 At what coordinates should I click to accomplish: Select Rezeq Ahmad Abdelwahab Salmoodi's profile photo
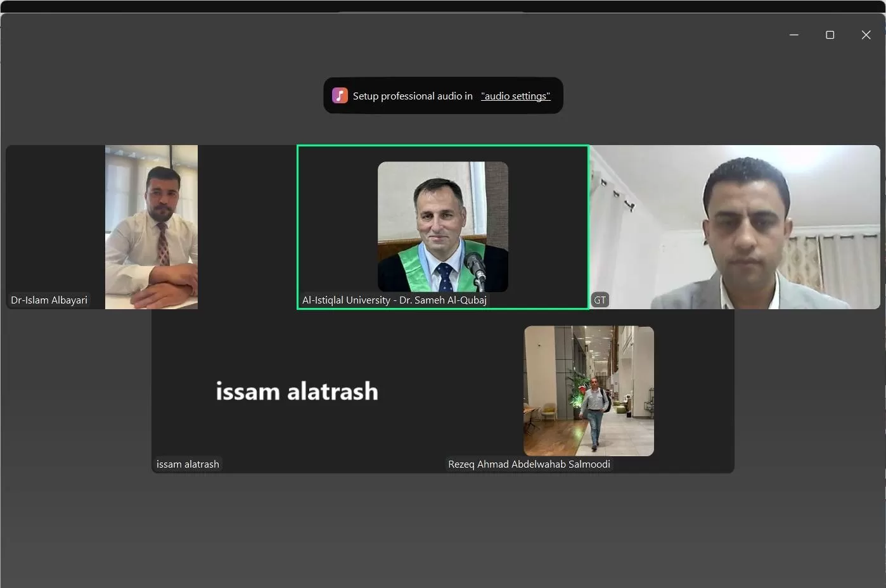[589, 391]
